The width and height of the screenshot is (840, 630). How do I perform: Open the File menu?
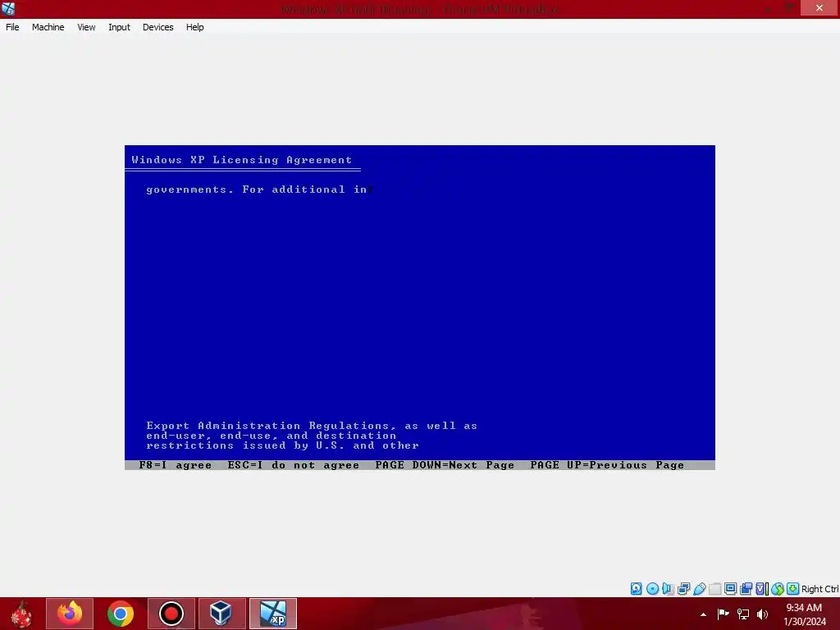coord(12,27)
